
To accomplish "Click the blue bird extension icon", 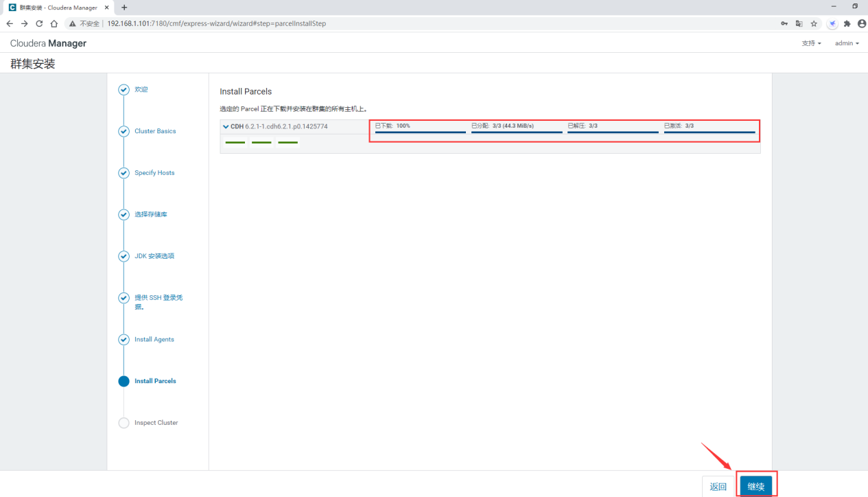I will (832, 23).
